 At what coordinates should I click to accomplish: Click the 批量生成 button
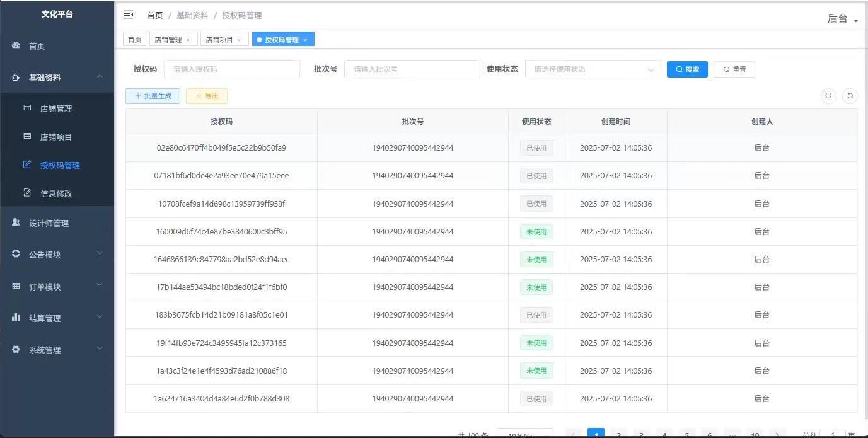tap(153, 96)
